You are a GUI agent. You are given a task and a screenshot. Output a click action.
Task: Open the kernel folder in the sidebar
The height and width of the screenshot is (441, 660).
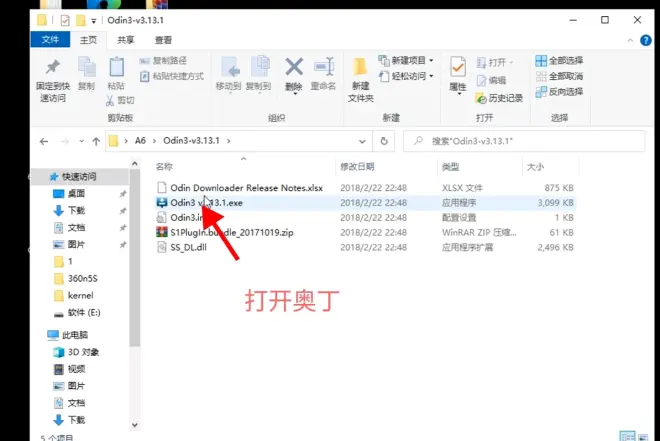click(80, 295)
